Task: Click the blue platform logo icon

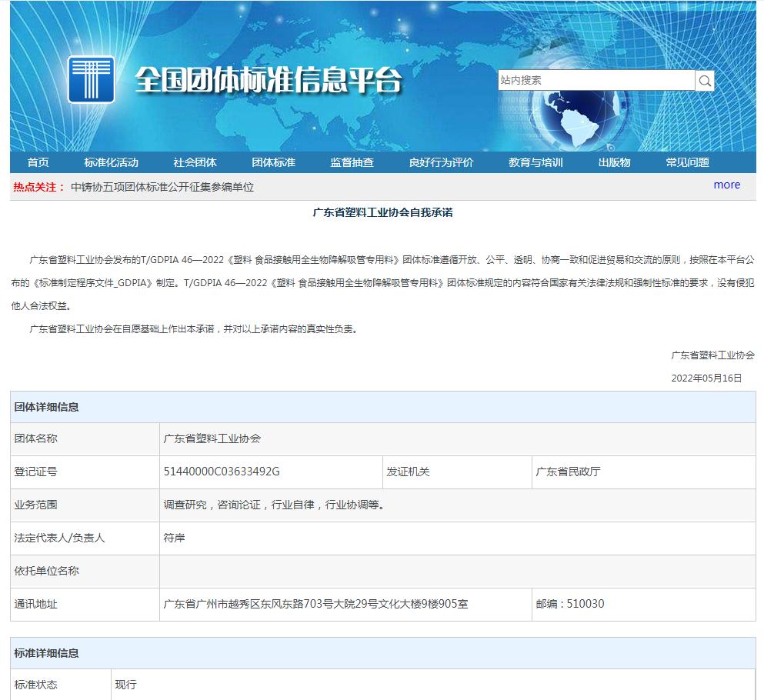Action: tap(91, 79)
